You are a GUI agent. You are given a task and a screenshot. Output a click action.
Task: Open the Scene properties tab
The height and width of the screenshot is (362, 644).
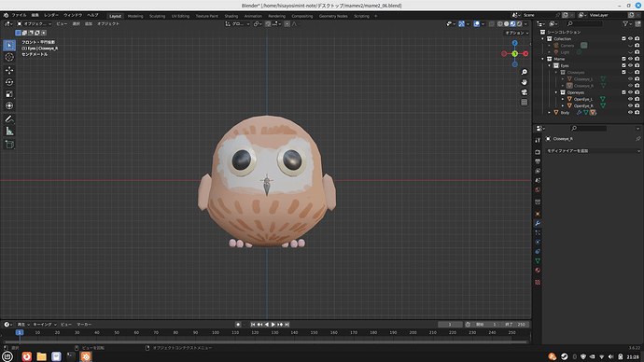538,180
